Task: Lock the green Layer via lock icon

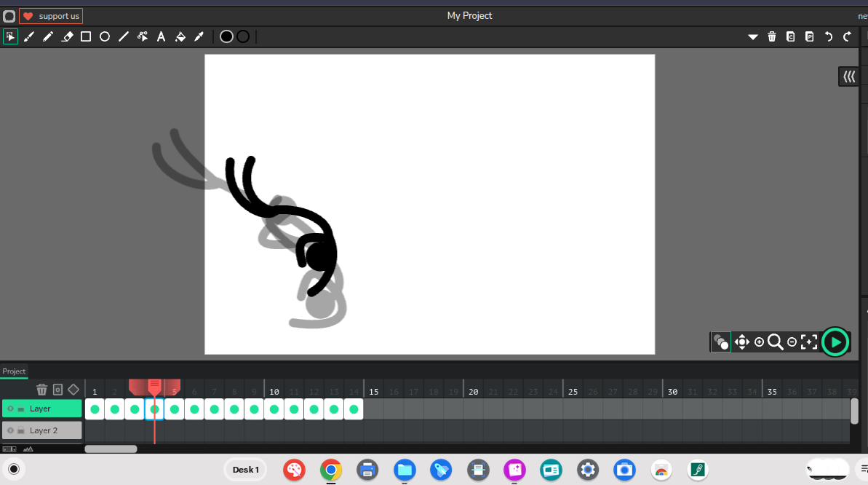Action: pos(21,409)
